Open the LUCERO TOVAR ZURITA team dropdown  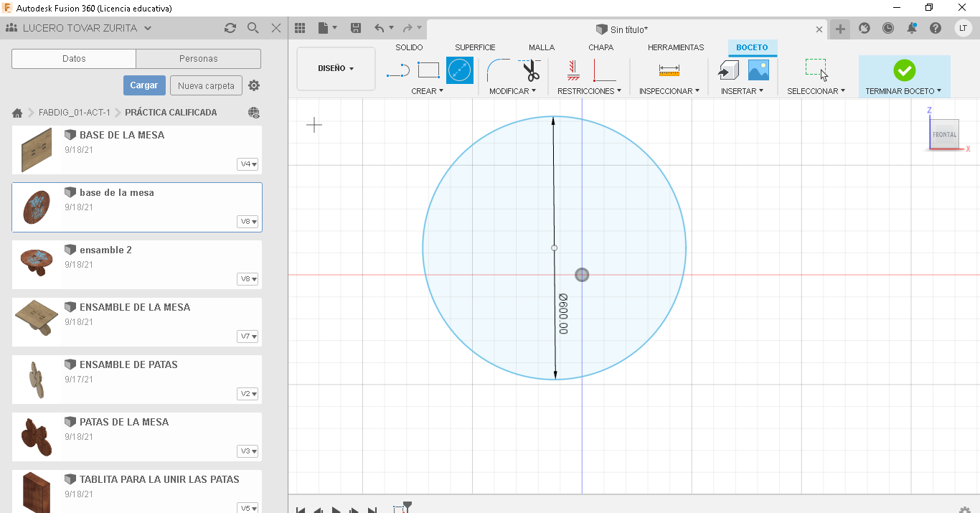79,28
